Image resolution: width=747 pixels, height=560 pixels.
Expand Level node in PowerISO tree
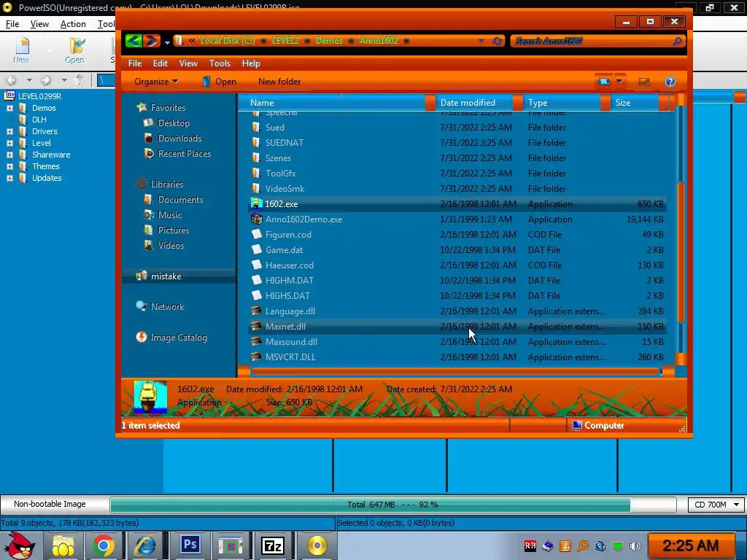(9, 143)
